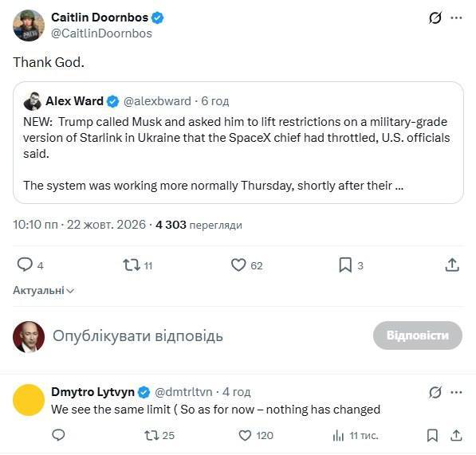Like Dmytro's reply with 120 likes

click(x=245, y=435)
